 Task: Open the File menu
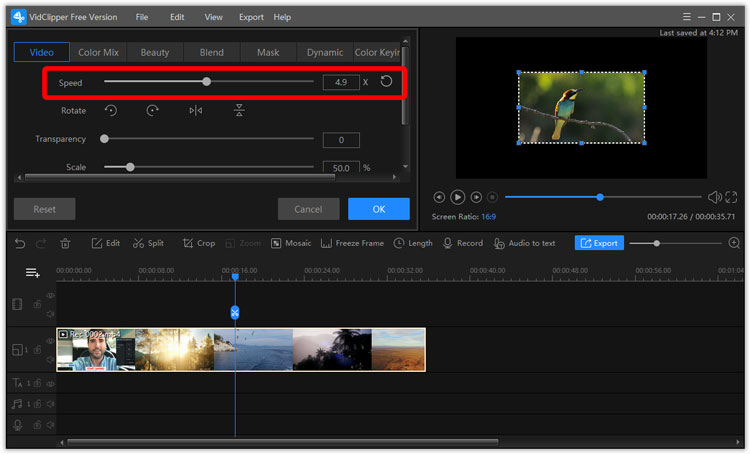142,17
